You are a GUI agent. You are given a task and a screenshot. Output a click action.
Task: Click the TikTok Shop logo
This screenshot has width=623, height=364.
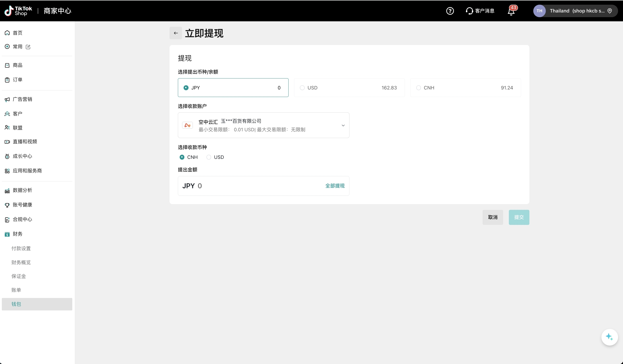pos(18,11)
